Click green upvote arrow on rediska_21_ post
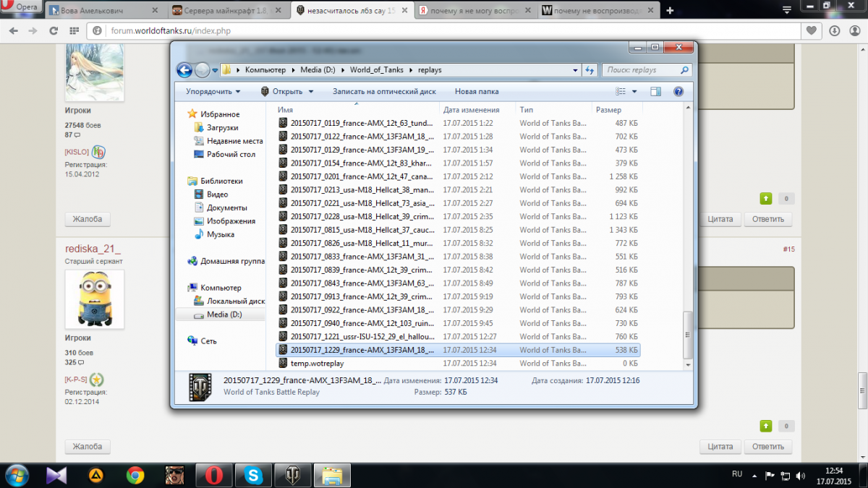 click(x=765, y=426)
